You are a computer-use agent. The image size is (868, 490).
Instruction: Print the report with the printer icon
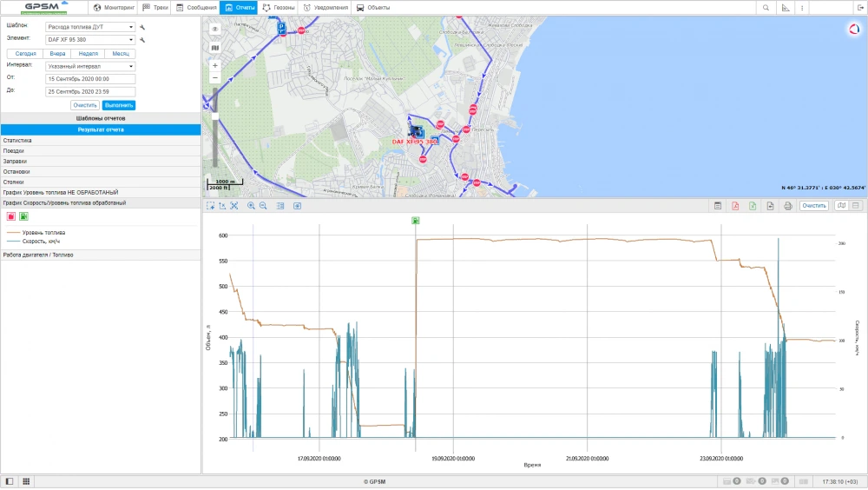pyautogui.click(x=787, y=206)
